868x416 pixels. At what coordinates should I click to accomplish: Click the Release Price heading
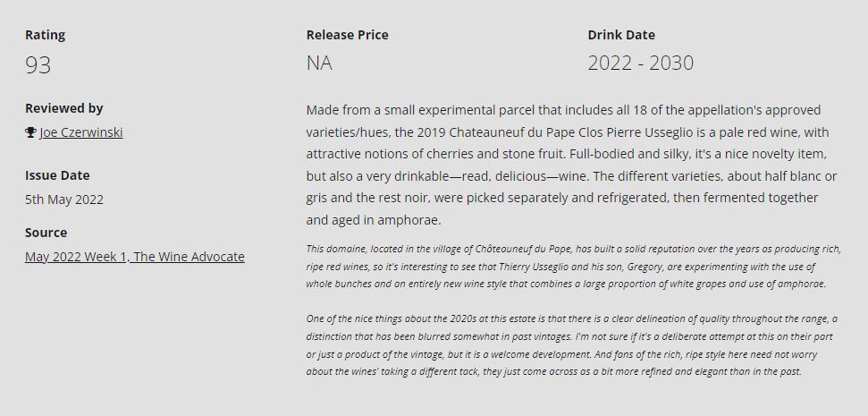pos(347,35)
